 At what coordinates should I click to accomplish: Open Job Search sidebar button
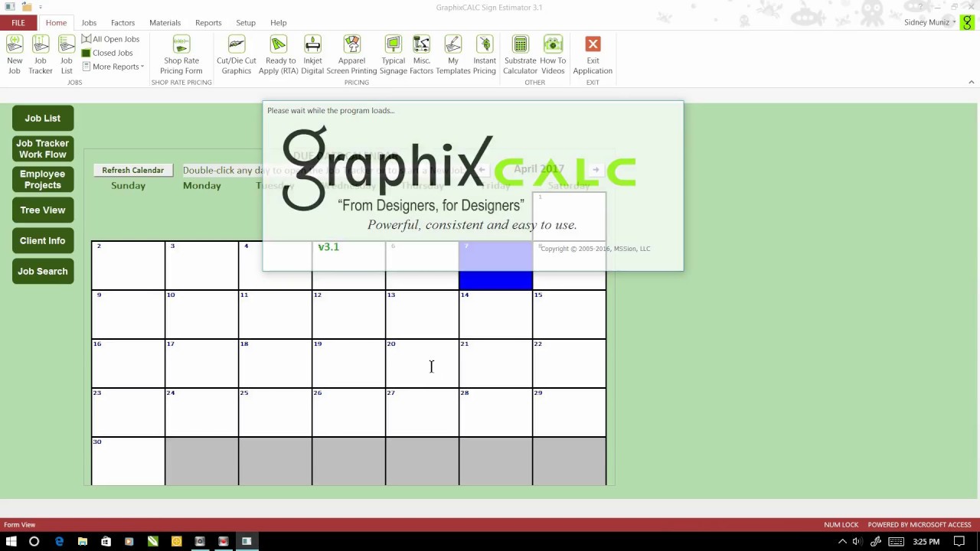(43, 271)
